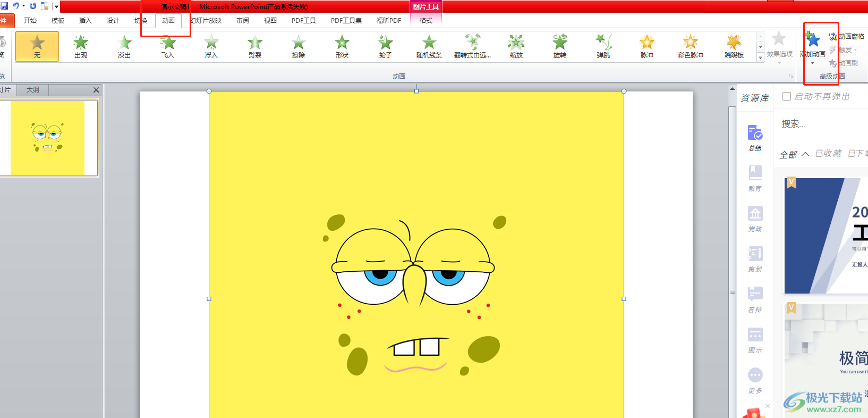Apply the 彩色脉冲 (Color Pulse) animation
This screenshot has width=868, height=418.
coord(691,46)
